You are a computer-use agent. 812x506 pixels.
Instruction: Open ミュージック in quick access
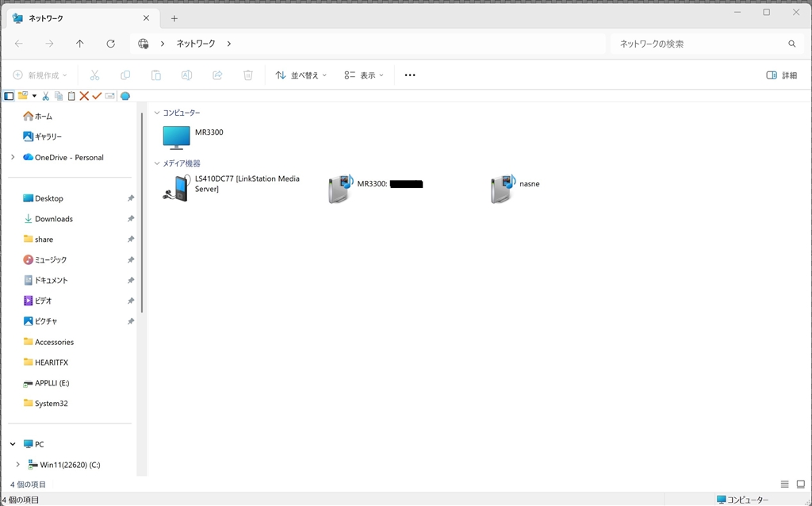(44, 259)
